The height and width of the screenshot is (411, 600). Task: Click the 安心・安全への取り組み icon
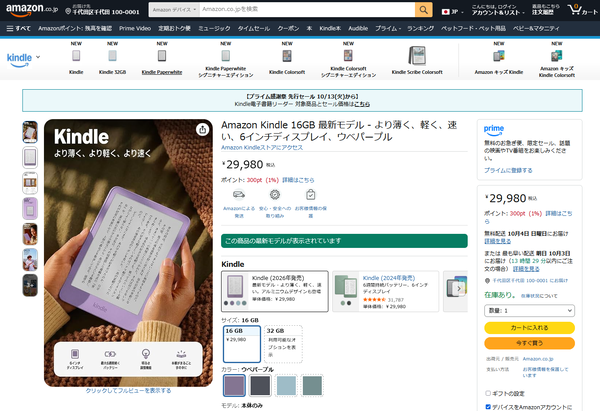275,195
